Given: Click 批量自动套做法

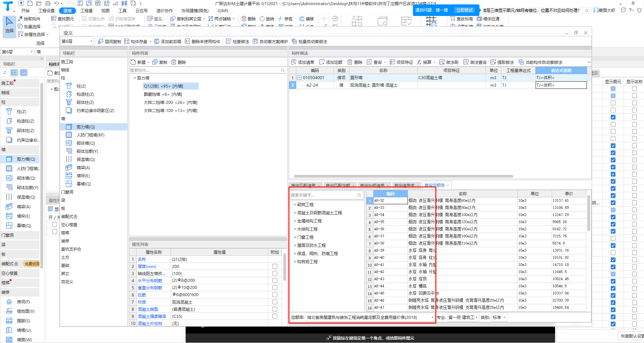Looking at the screenshot, I should 309,41.
